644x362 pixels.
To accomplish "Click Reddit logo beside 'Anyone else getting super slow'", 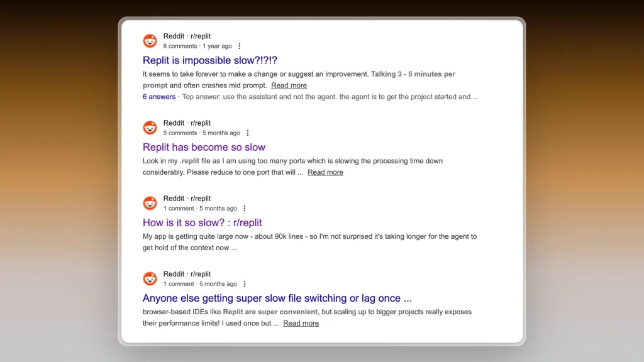I will coord(150,278).
